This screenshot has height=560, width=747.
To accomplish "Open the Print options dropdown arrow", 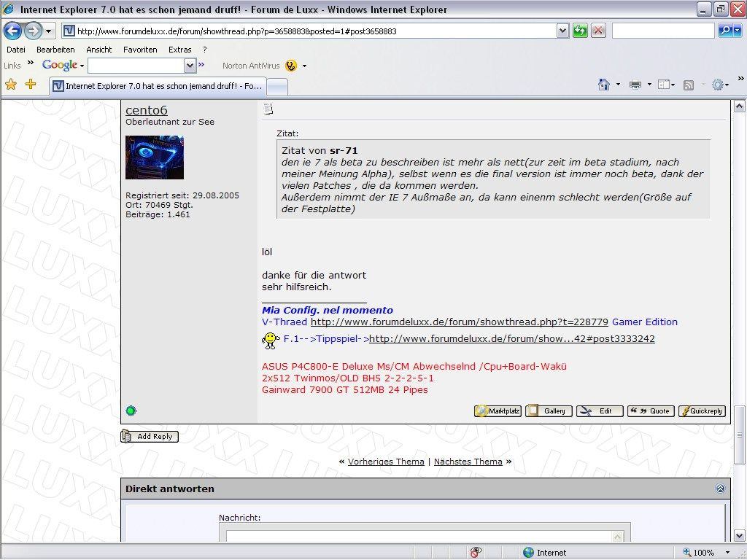I will tap(649, 85).
